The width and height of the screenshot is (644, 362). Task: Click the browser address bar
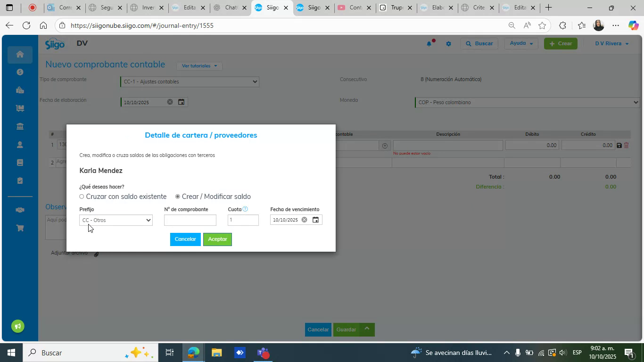point(283,25)
